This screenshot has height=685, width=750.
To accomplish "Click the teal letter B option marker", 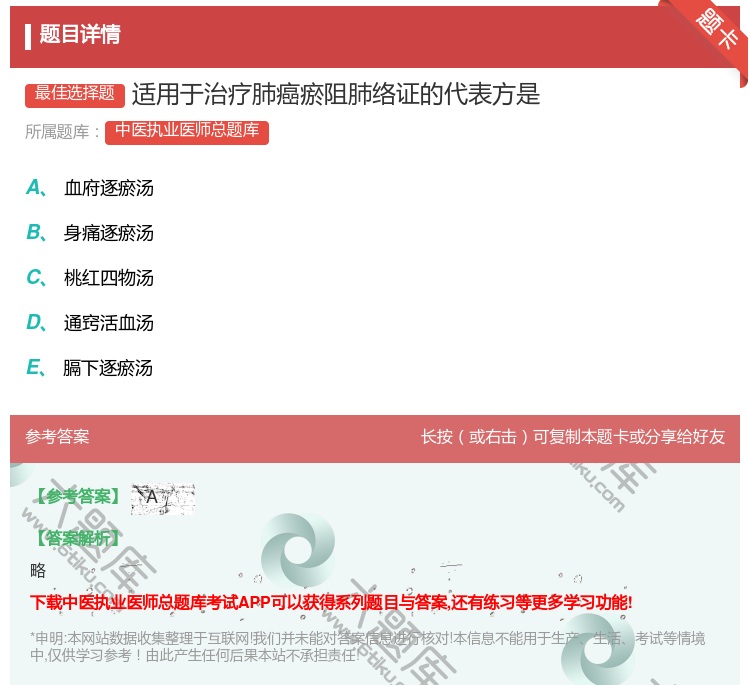I will point(34,233).
